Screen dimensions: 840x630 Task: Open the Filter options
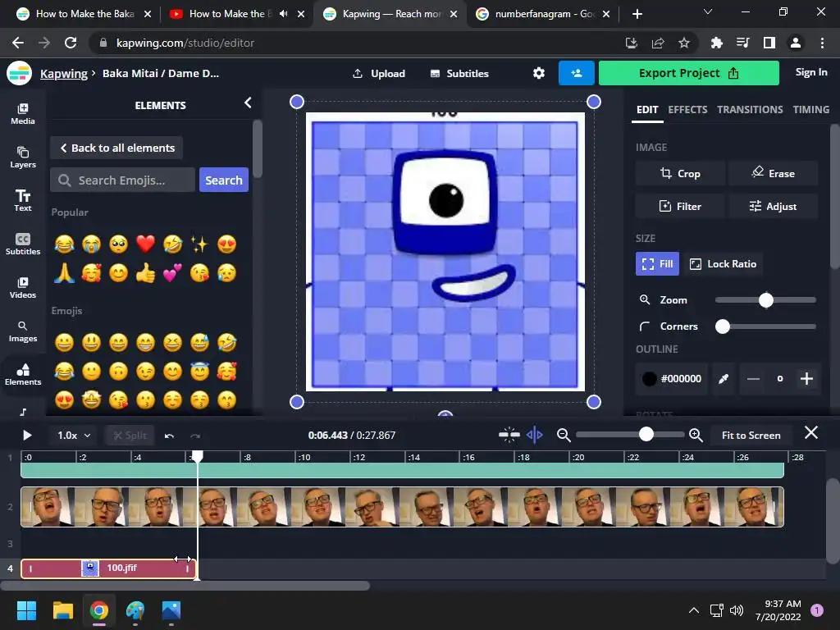[x=680, y=206]
